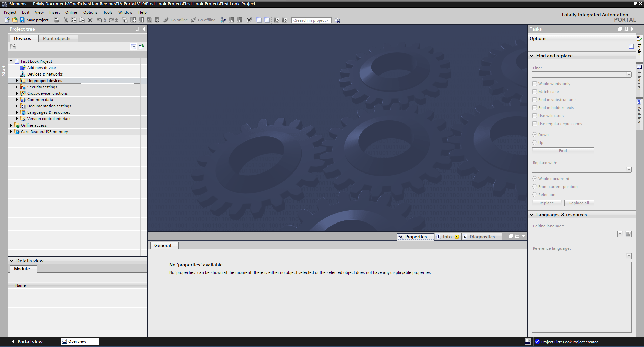Open the Editing language dropdown

tap(620, 234)
